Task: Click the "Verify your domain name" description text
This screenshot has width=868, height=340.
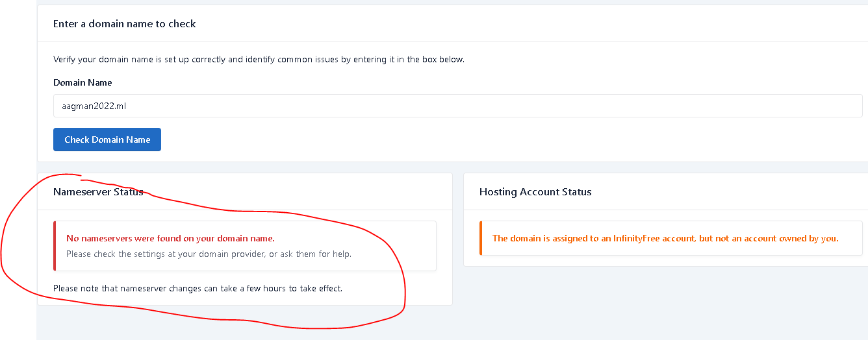Action: point(259,59)
